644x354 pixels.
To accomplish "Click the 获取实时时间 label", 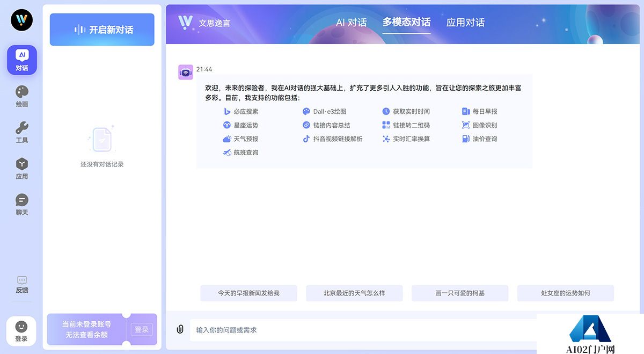I will tap(411, 111).
